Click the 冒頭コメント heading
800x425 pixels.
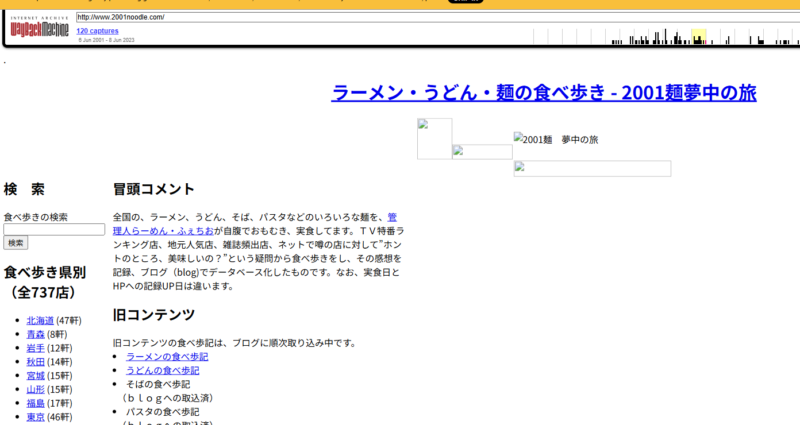[154, 189]
